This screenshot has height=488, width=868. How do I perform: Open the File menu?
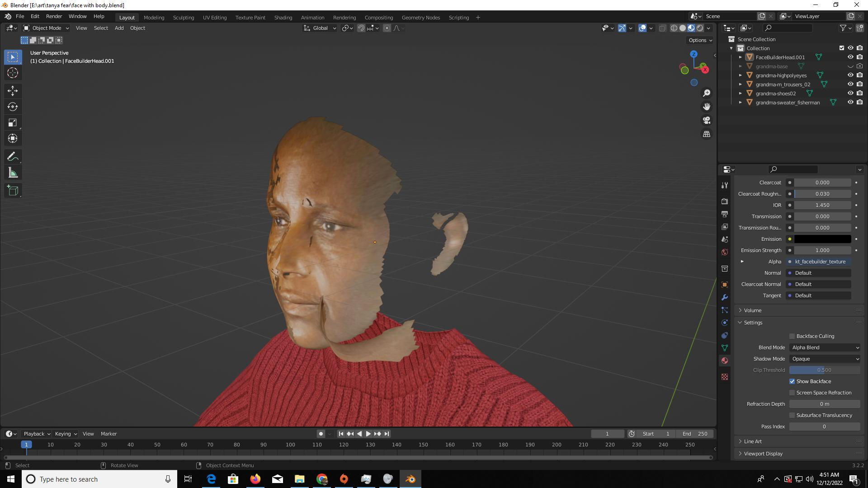tap(20, 16)
